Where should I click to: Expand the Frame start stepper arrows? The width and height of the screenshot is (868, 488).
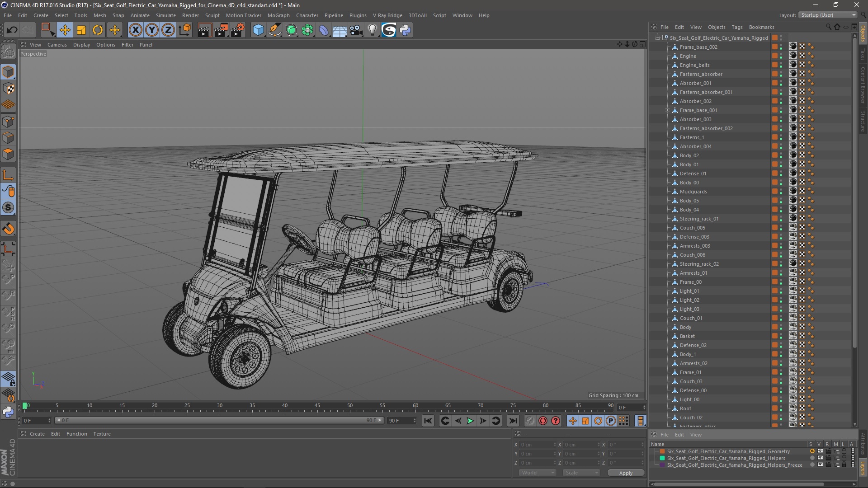coord(49,421)
